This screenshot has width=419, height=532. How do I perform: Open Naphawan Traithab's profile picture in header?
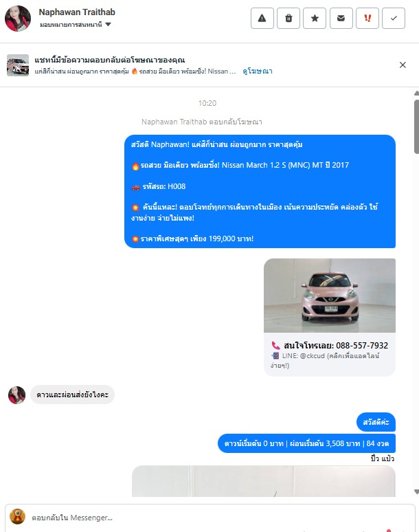[x=18, y=19]
